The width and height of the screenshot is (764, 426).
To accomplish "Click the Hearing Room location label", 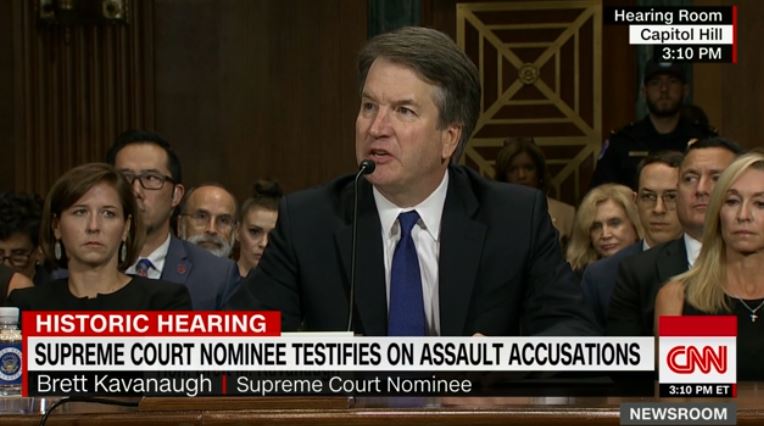I will [668, 16].
